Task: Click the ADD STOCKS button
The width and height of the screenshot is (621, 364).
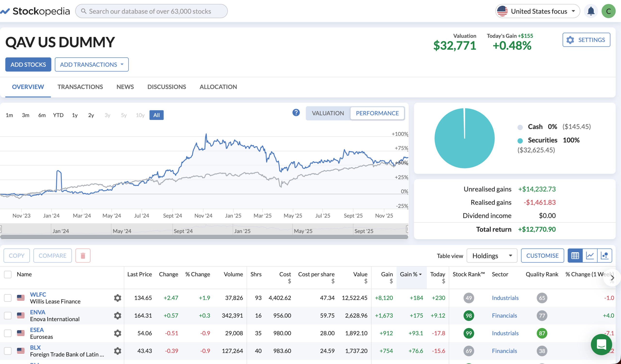Action: click(28, 64)
